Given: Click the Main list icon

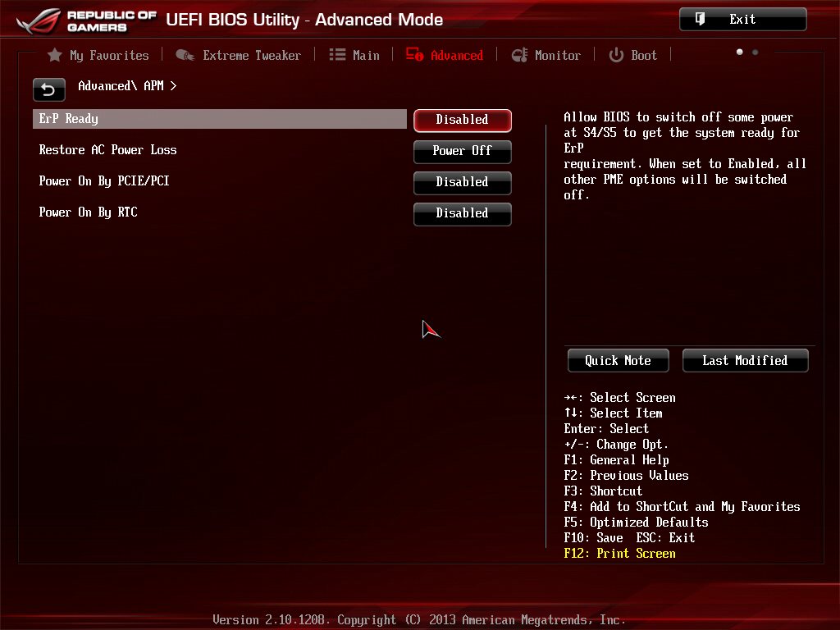Looking at the screenshot, I should tap(337, 55).
